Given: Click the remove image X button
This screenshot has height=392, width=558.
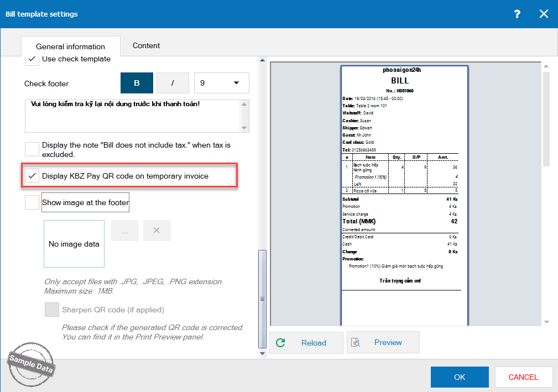Looking at the screenshot, I should pos(157,231).
